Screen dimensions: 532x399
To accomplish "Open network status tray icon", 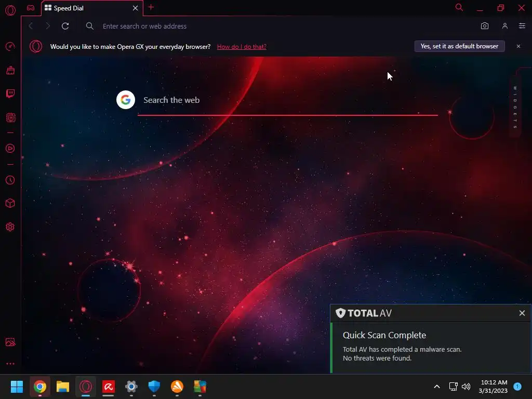I will pyautogui.click(x=453, y=387).
